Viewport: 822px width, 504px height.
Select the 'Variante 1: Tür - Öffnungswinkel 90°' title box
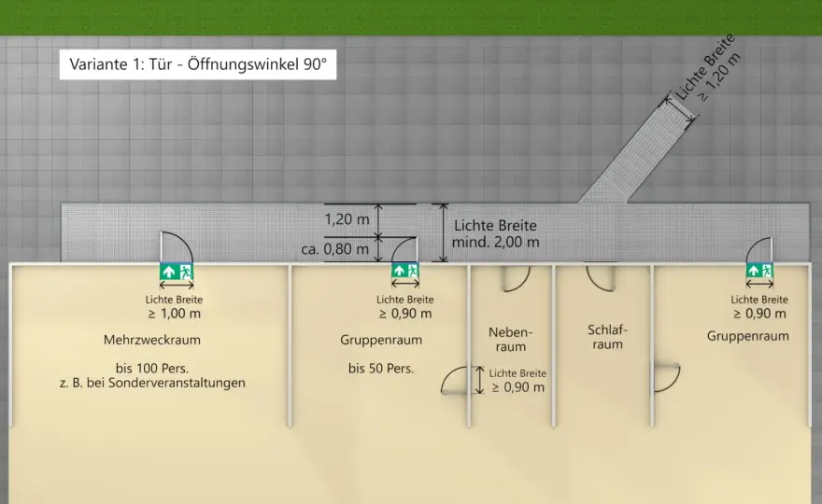click(x=198, y=64)
